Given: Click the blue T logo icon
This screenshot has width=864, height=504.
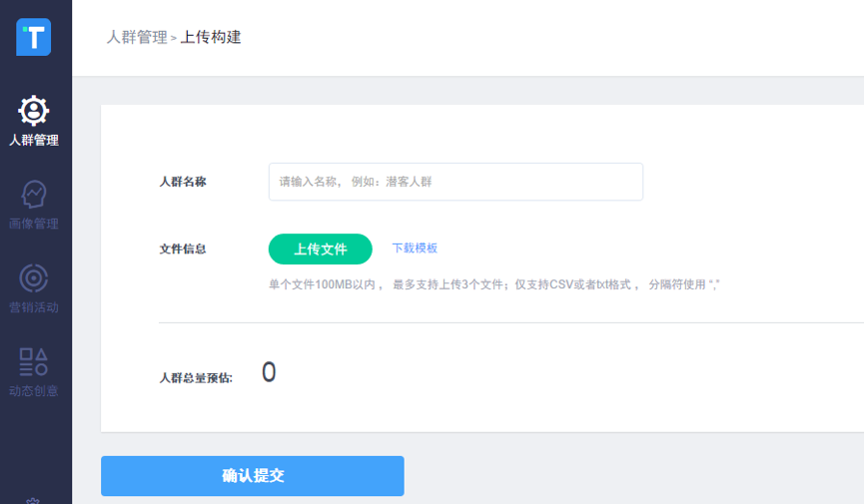Looking at the screenshot, I should coord(34,37).
